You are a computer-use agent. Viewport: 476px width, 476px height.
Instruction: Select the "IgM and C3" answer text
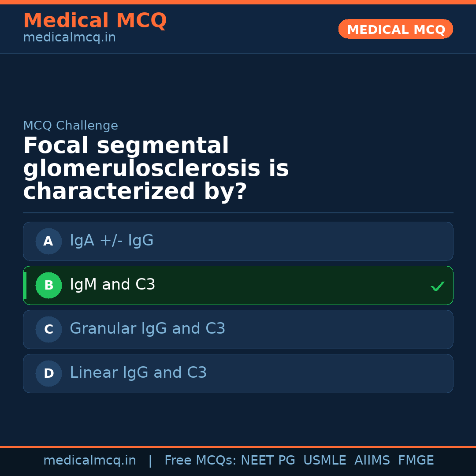(112, 285)
